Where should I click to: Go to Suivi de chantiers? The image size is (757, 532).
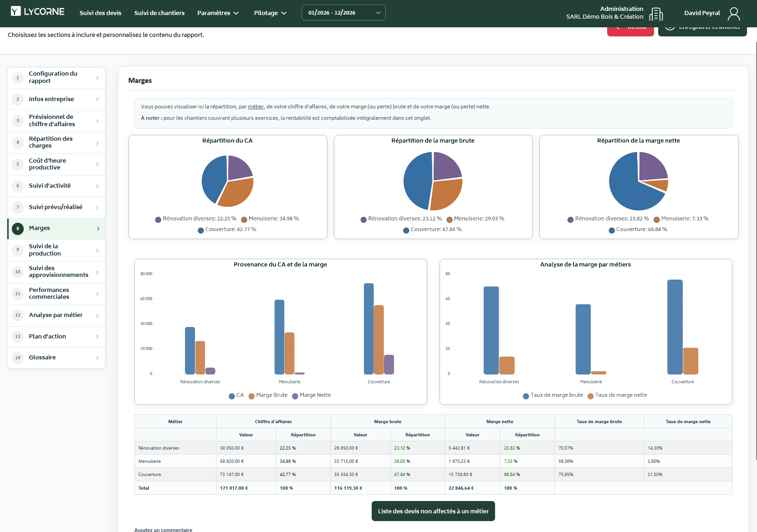tap(159, 13)
